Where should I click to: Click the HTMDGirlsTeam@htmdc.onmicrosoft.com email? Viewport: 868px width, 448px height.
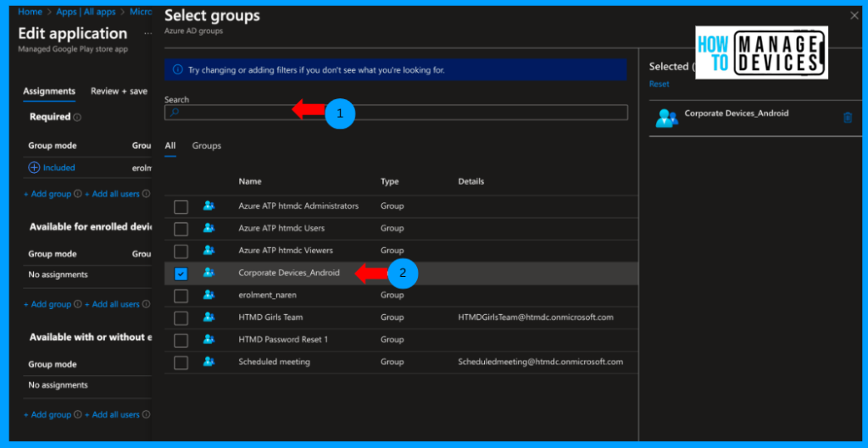536,318
